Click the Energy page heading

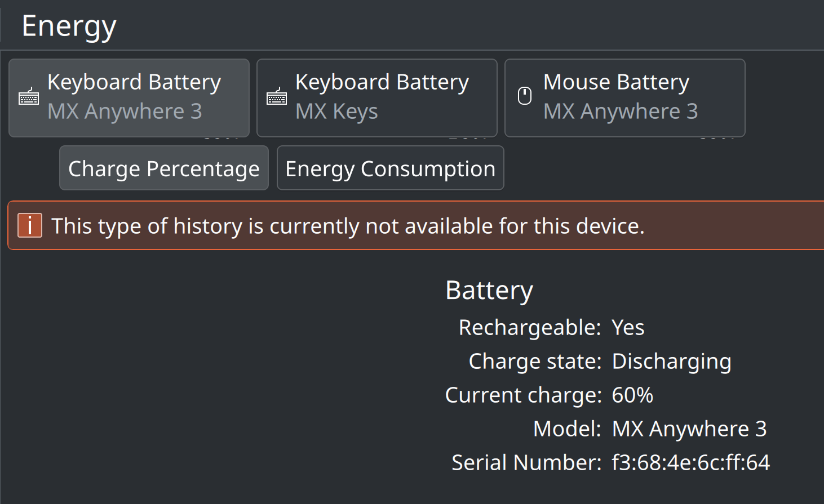click(x=69, y=26)
